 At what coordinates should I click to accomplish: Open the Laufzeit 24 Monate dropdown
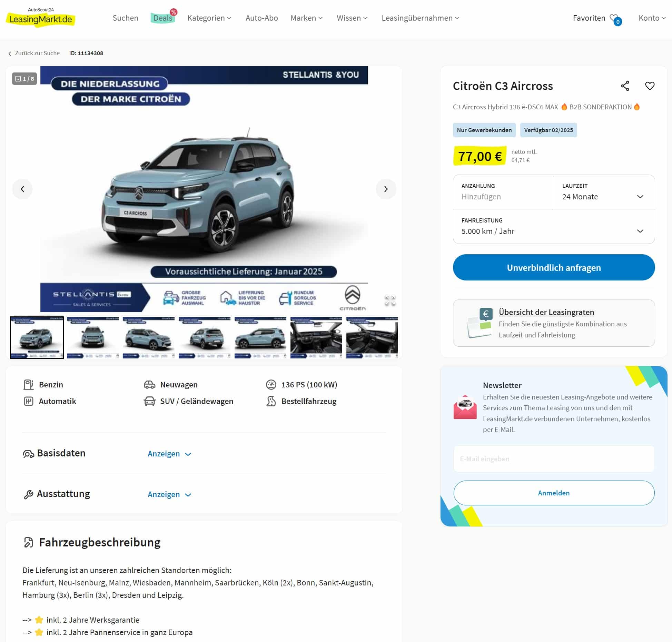(604, 192)
